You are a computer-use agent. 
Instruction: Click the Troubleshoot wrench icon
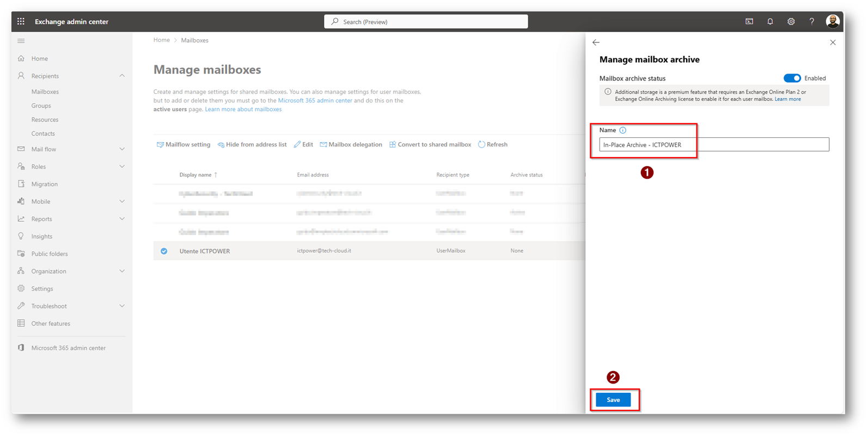point(21,306)
